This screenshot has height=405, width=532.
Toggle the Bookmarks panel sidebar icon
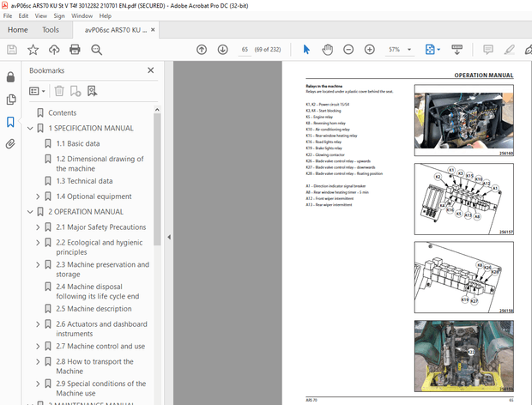pyautogui.click(x=10, y=122)
